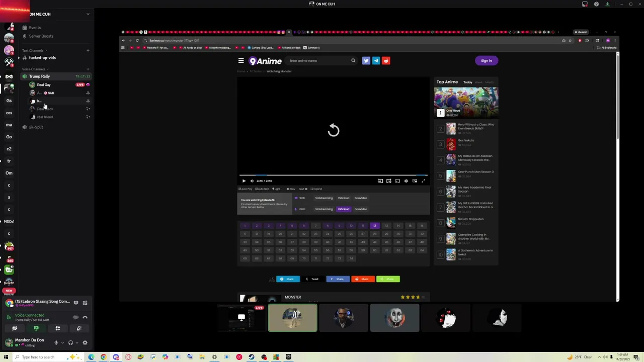Toggle screen share green button
Viewport: 644px width, 362px height.
coord(36,328)
